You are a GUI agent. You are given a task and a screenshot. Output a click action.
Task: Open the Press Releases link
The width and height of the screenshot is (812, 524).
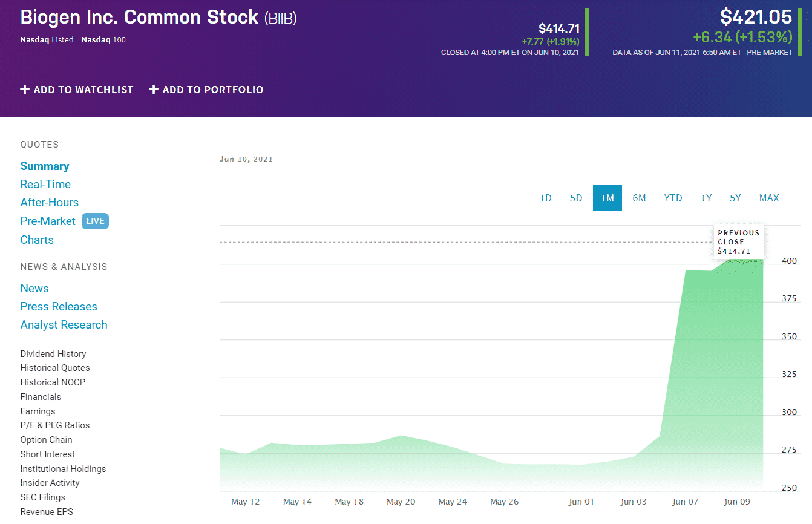pos(59,307)
